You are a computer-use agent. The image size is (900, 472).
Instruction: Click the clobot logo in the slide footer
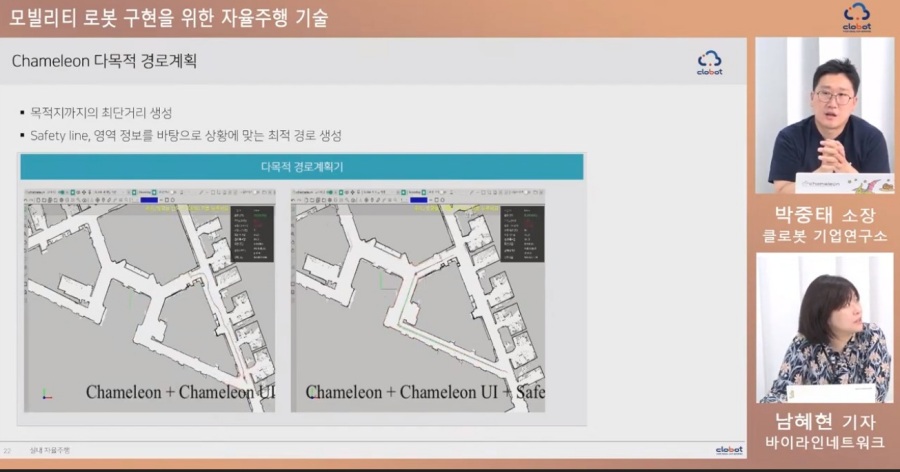(x=729, y=450)
